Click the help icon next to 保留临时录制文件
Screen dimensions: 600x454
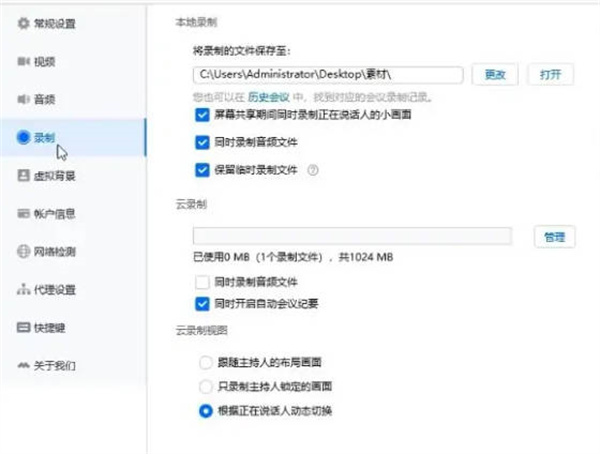(x=313, y=170)
